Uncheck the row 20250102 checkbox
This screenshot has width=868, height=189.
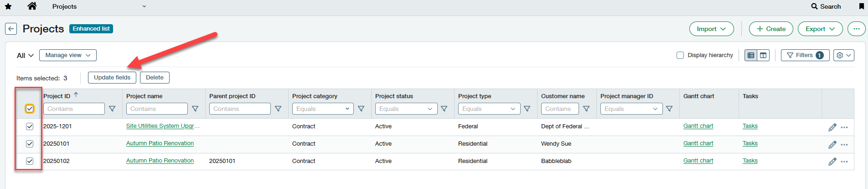[30, 161]
